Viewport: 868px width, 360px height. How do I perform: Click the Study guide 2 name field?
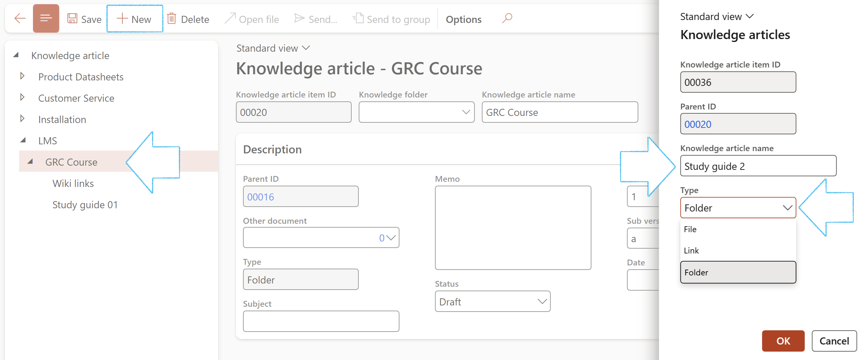[758, 166]
